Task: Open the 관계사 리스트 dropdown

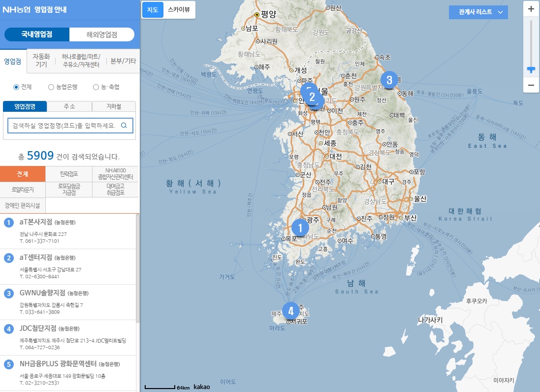Action: pos(478,12)
